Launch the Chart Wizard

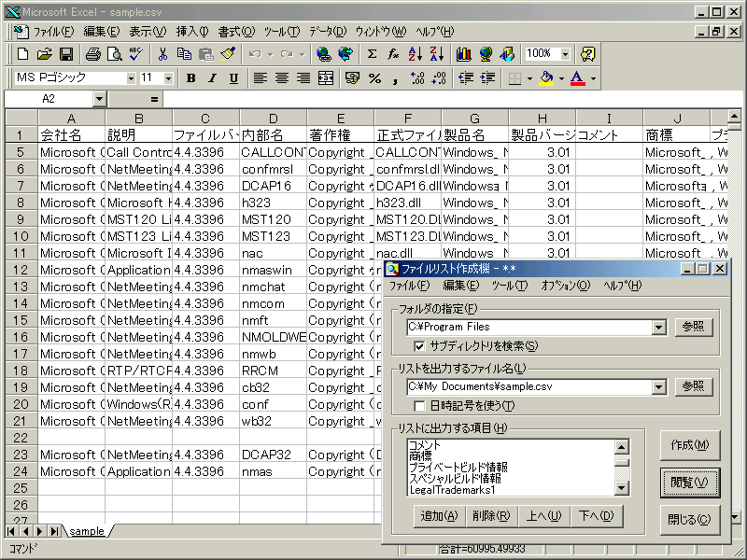point(463,54)
